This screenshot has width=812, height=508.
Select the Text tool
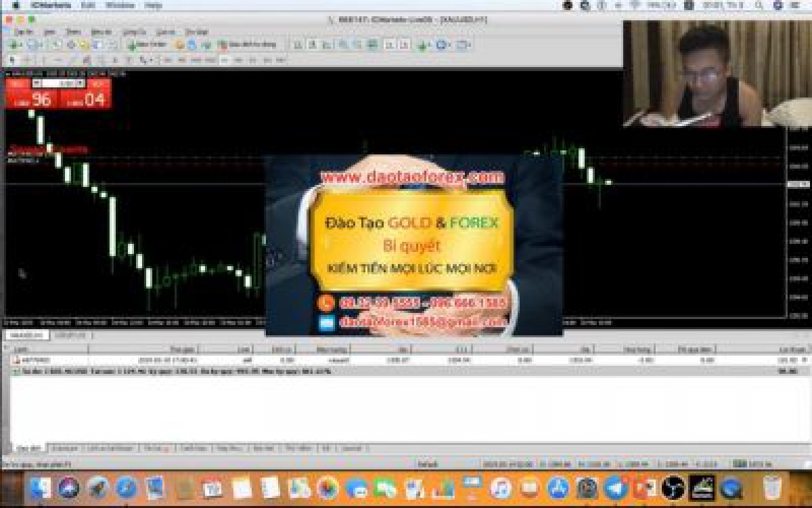[x=114, y=60]
